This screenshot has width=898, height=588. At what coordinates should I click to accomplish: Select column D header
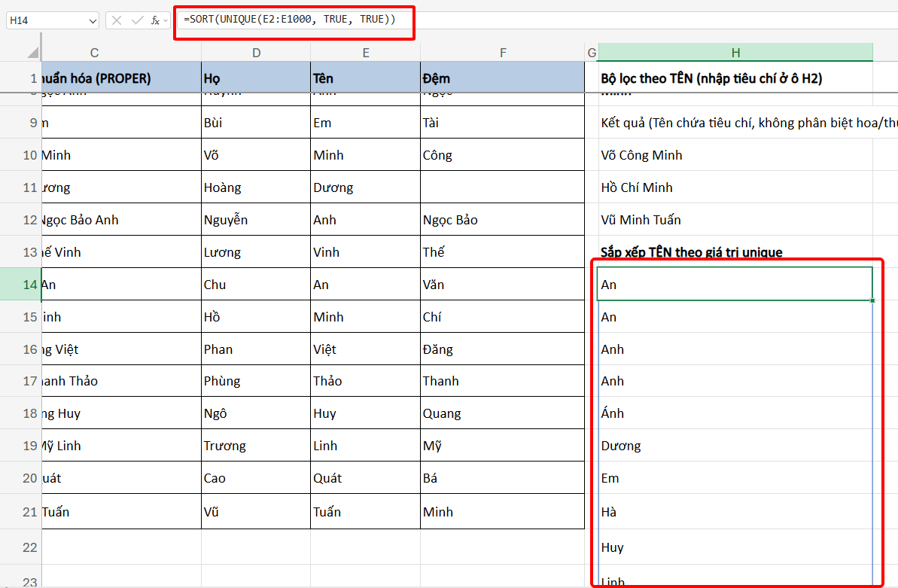click(257, 52)
